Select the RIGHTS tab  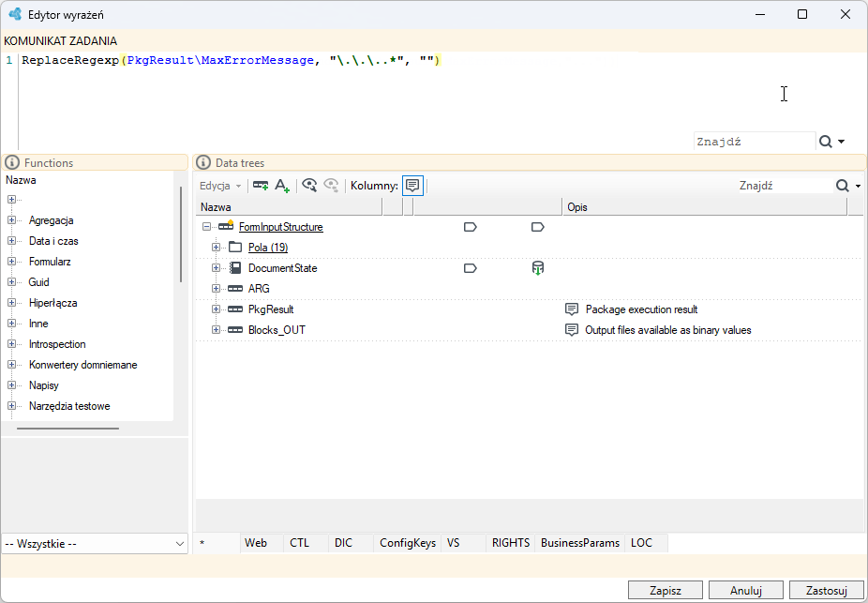pos(510,543)
